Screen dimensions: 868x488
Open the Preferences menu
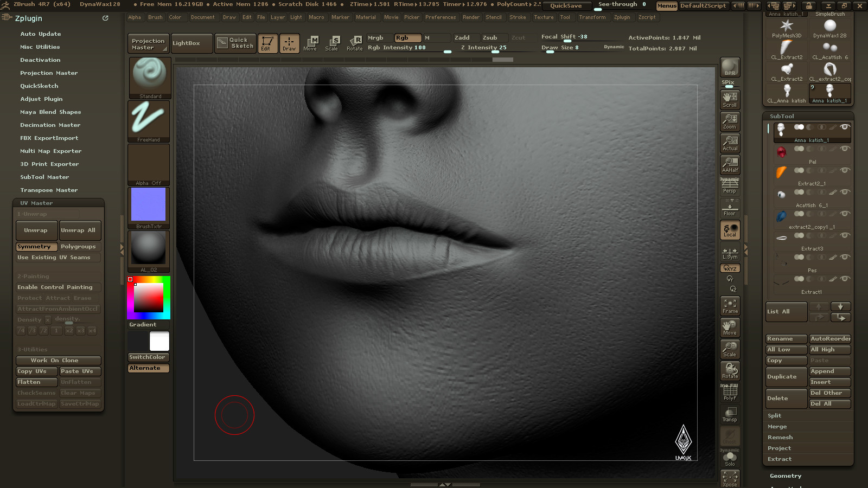pyautogui.click(x=441, y=17)
